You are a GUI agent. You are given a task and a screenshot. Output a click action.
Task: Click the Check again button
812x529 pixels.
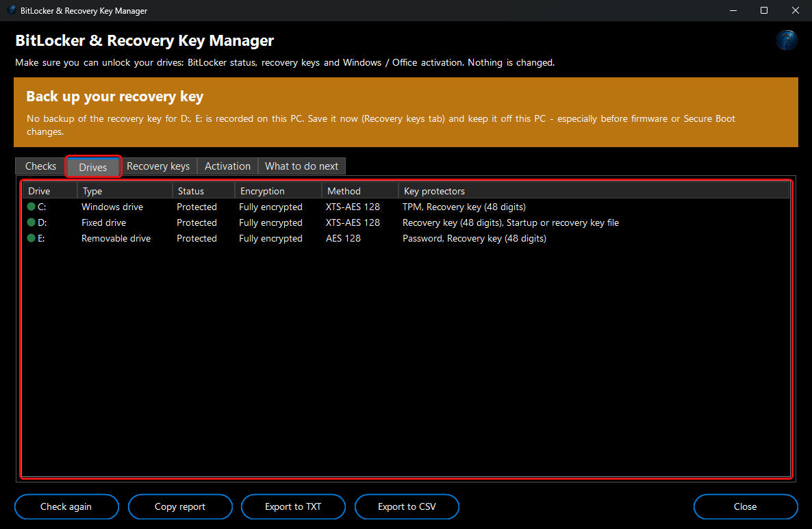[66, 506]
